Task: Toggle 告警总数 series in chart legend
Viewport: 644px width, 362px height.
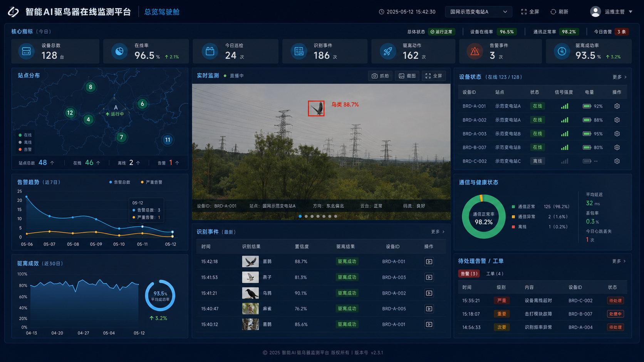Action: click(120, 182)
